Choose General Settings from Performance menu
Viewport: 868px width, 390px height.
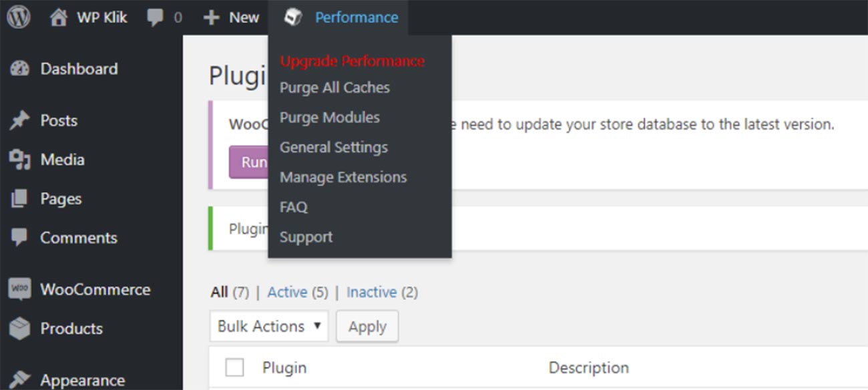(x=333, y=147)
